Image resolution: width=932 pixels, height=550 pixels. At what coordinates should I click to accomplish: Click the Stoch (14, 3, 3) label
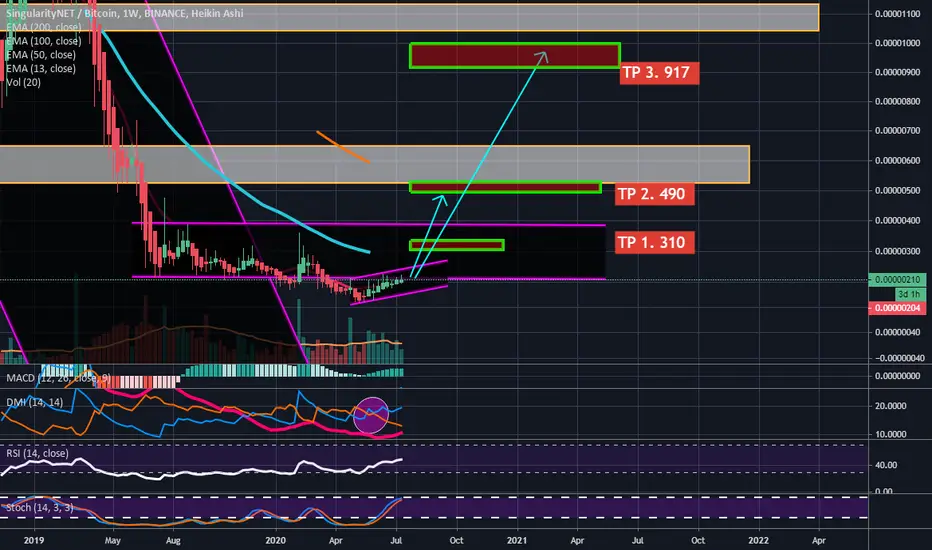[x=39, y=507]
